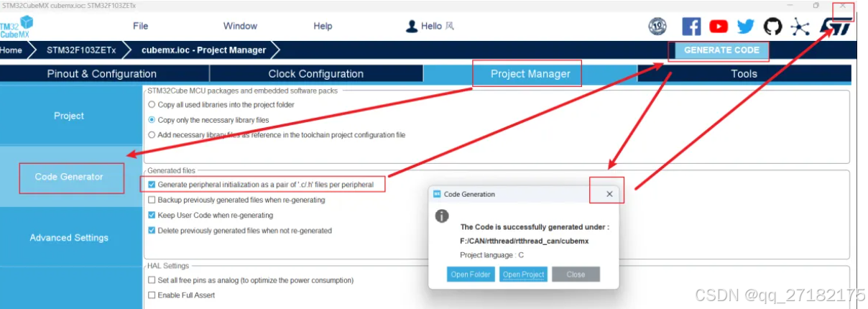The width and height of the screenshot is (868, 309).
Task: Switch to the Tools tab
Action: pos(744,74)
